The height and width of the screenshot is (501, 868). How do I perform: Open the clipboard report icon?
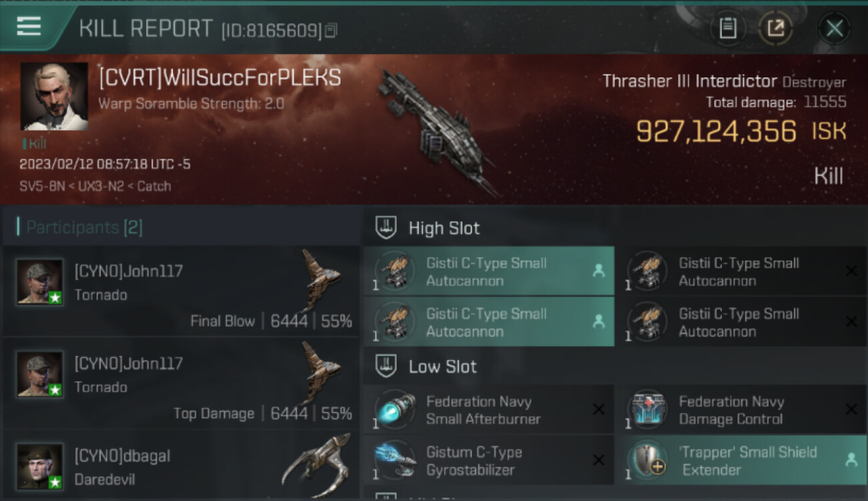728,28
